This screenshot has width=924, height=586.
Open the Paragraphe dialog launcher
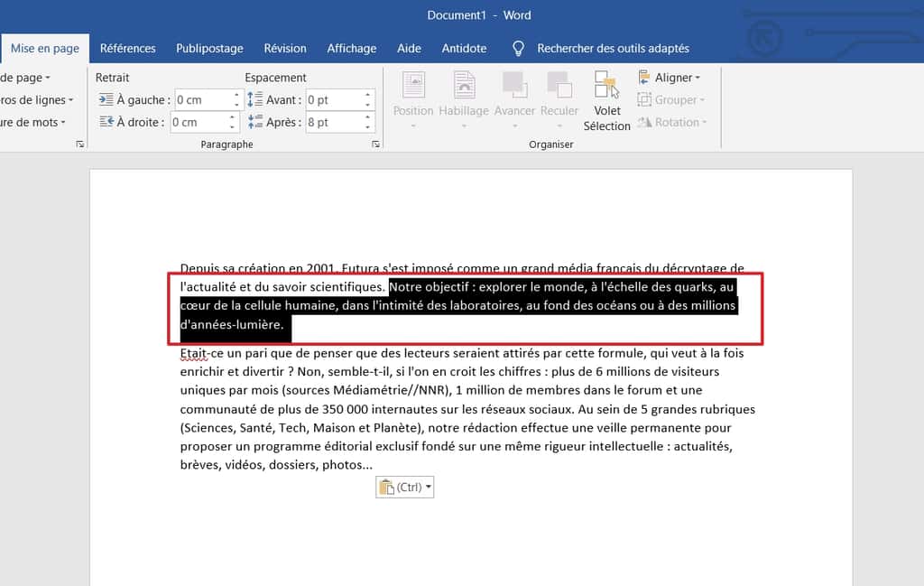click(375, 144)
